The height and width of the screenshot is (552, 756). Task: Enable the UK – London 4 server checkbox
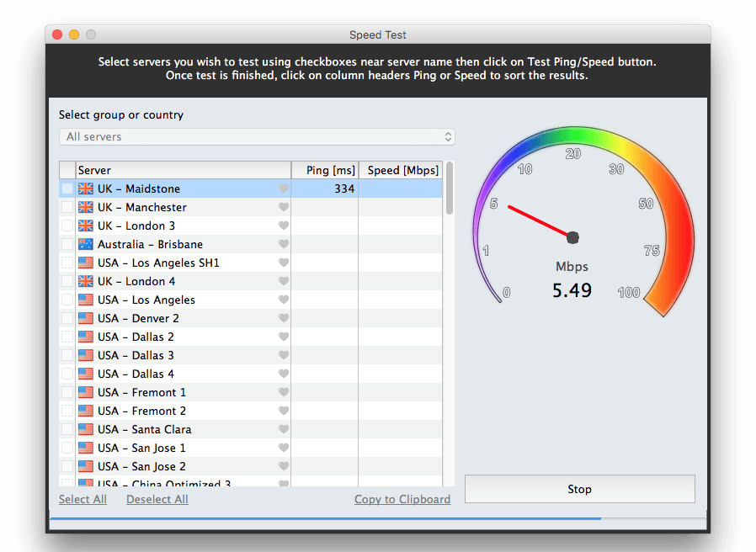click(x=67, y=281)
